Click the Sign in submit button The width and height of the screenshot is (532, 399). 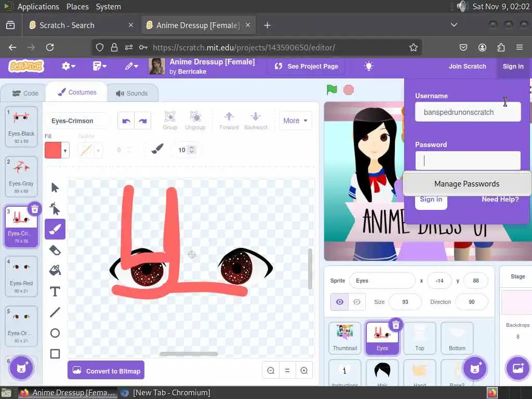(431, 200)
